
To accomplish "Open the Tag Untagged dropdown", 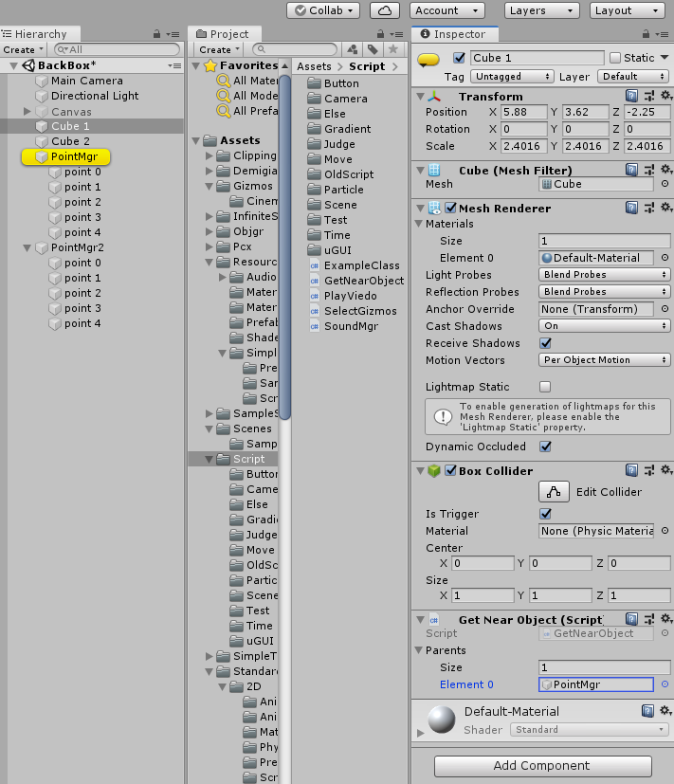I will (511, 77).
